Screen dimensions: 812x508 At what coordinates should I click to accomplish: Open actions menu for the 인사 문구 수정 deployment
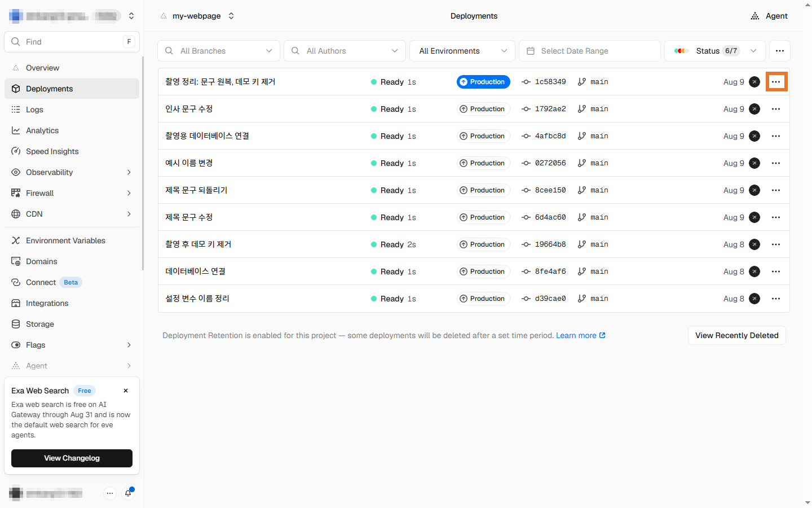pyautogui.click(x=776, y=109)
